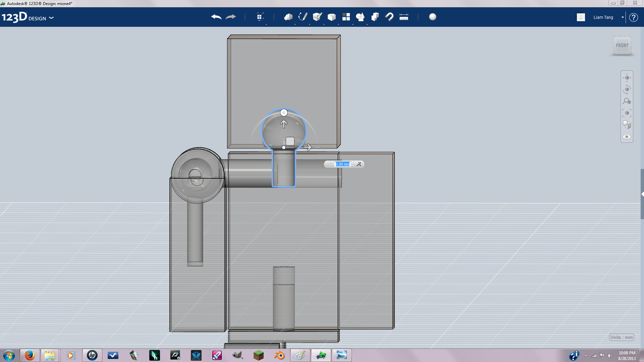
Task: Open the Modify tool
Action: [x=332, y=17]
